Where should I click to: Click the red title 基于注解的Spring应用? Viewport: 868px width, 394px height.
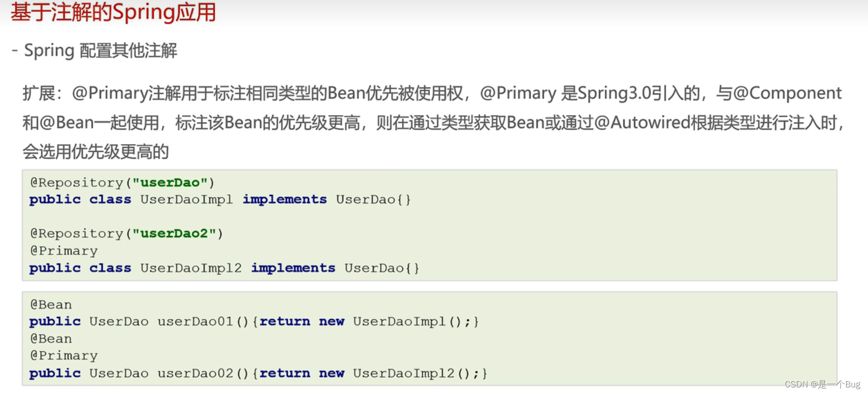[113, 12]
